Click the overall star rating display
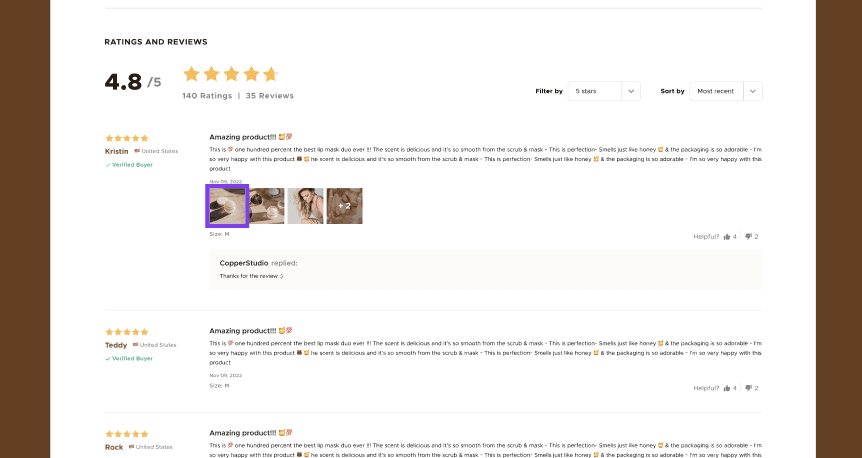 point(231,74)
